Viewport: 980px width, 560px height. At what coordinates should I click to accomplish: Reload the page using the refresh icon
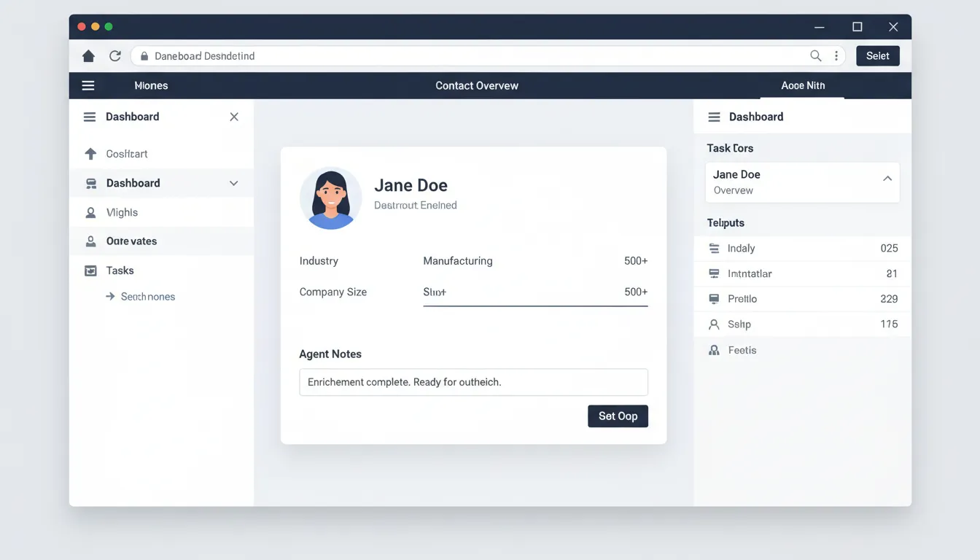click(x=114, y=55)
